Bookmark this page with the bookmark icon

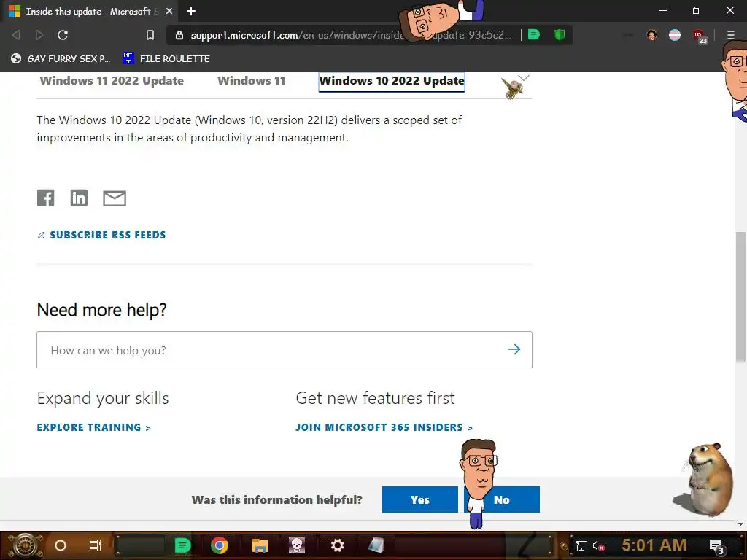point(150,35)
